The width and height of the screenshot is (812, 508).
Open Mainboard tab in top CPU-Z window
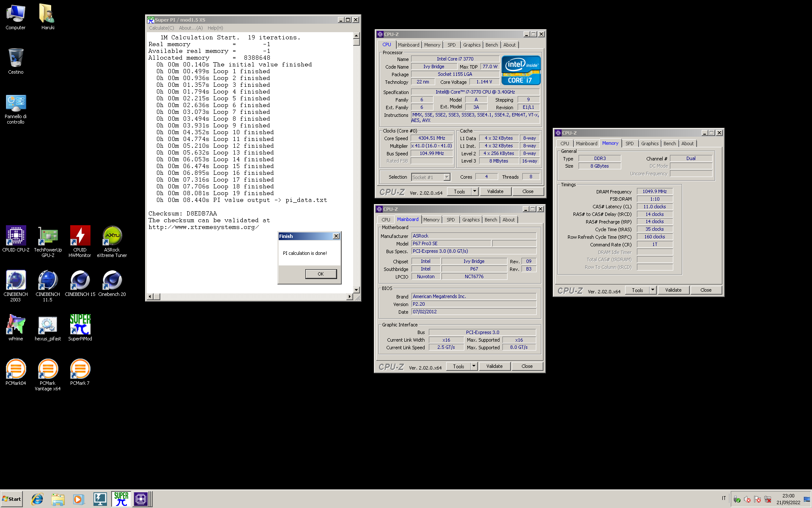pyautogui.click(x=409, y=45)
